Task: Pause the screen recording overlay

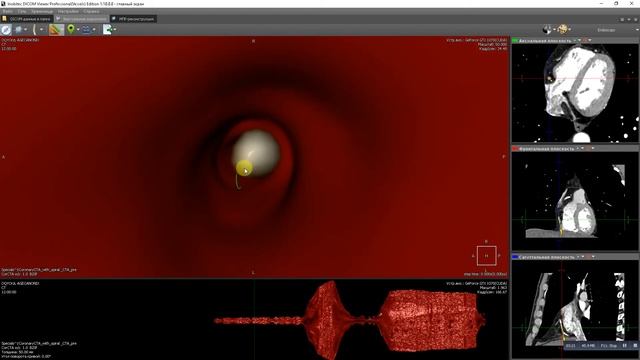Action: (624, 346)
